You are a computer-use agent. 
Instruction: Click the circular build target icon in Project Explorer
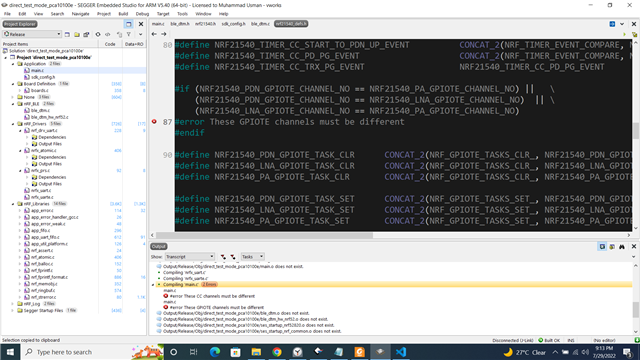pos(98,34)
